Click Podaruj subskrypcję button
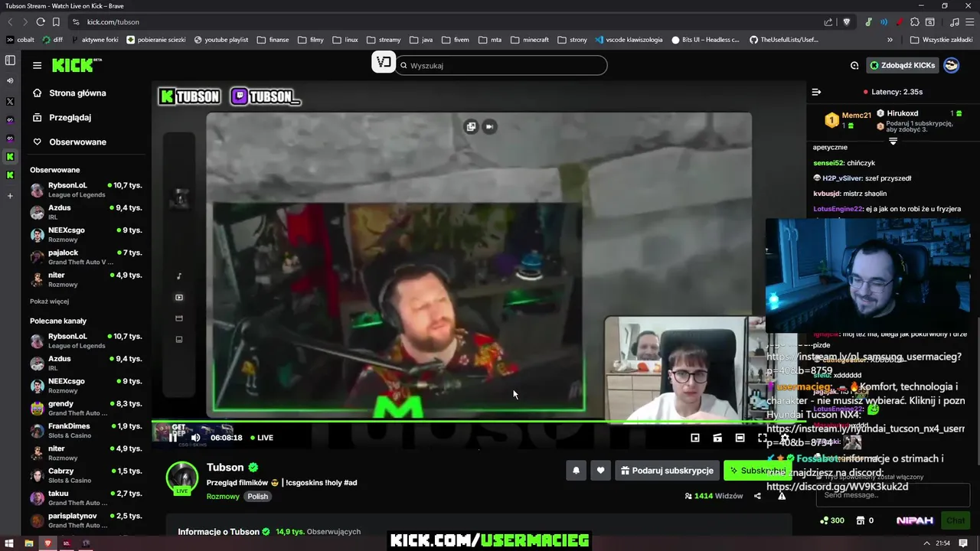 666,471
